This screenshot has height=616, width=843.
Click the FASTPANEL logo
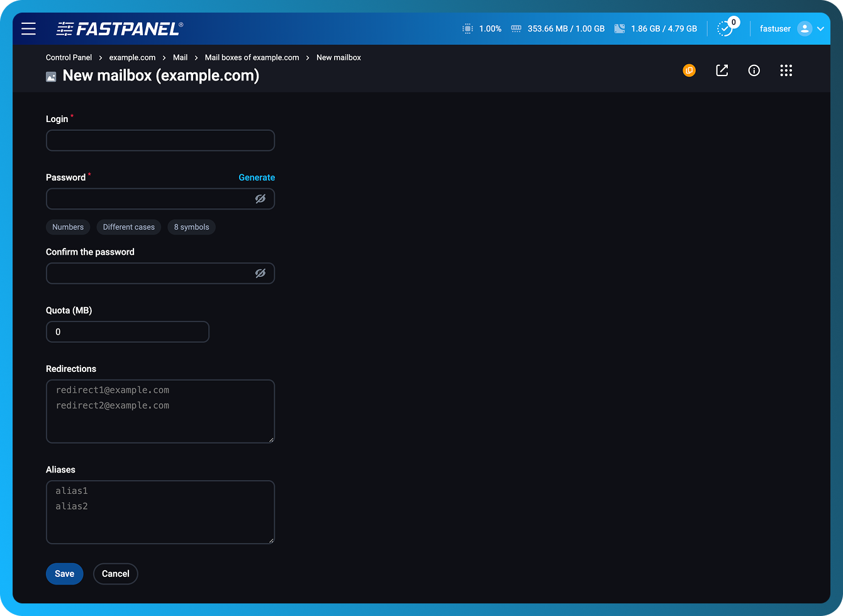click(120, 28)
